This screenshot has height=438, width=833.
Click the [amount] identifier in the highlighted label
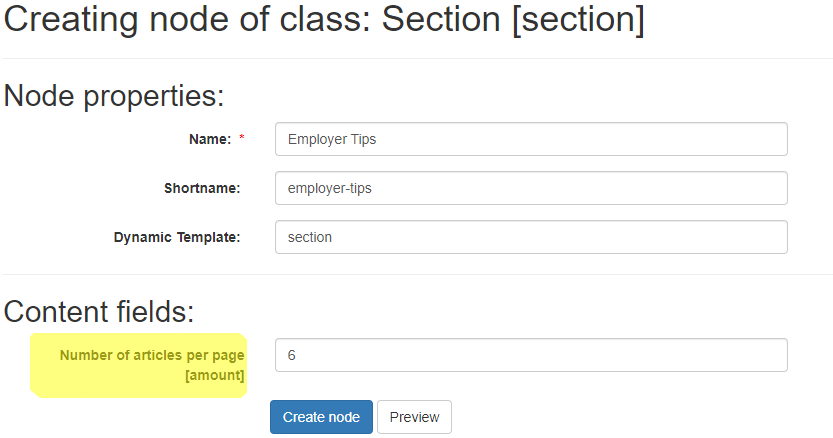coord(215,375)
